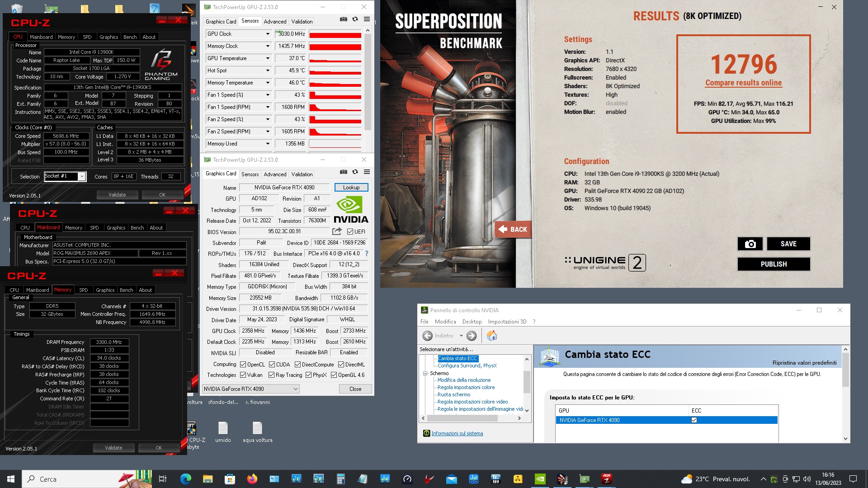
Task: Click the PUBLISH button in Superposition
Action: (x=774, y=264)
